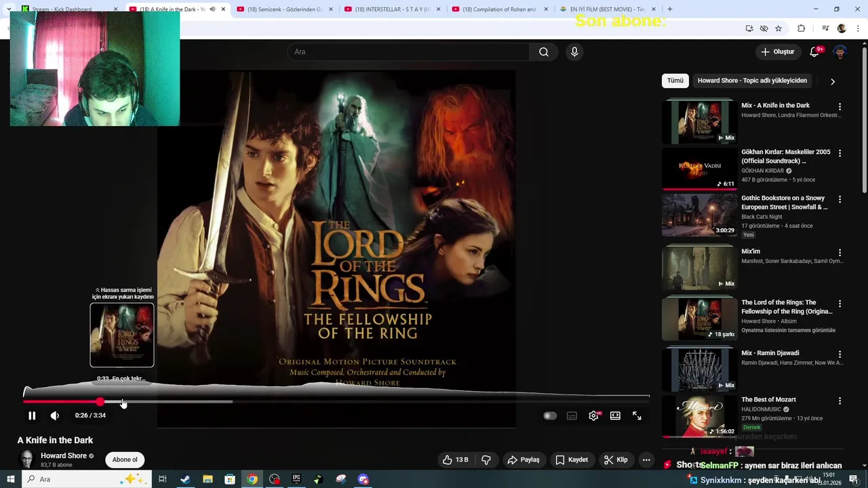Click the Kaydet save button

(572, 460)
